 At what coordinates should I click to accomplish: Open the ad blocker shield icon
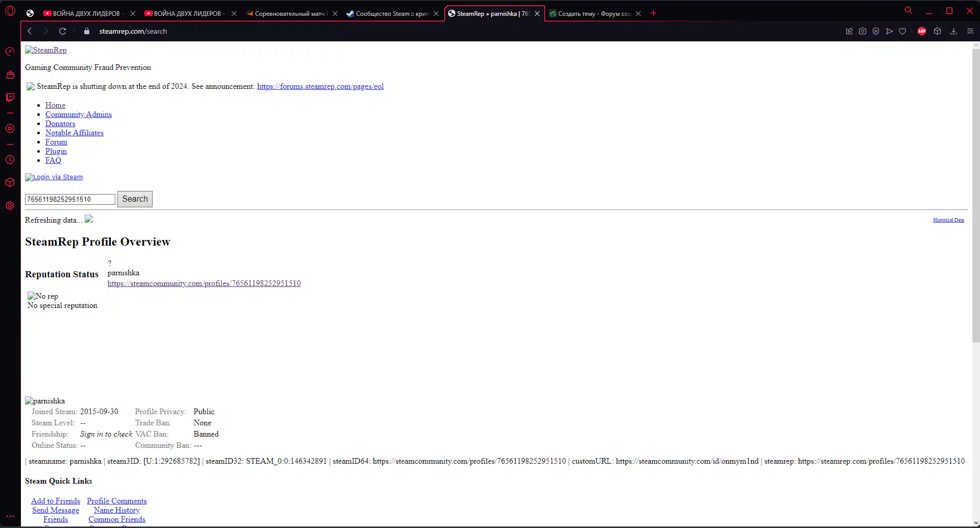876,31
